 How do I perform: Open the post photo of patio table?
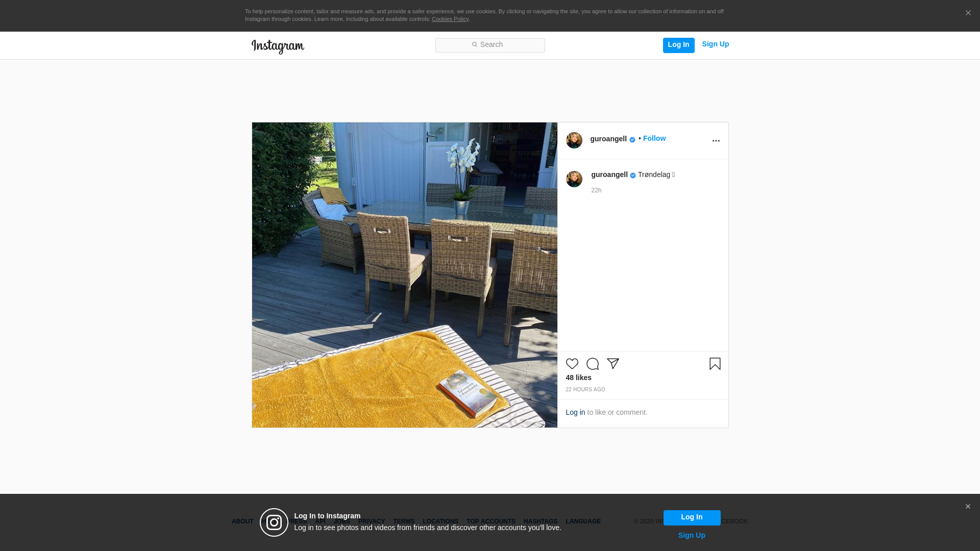405,275
